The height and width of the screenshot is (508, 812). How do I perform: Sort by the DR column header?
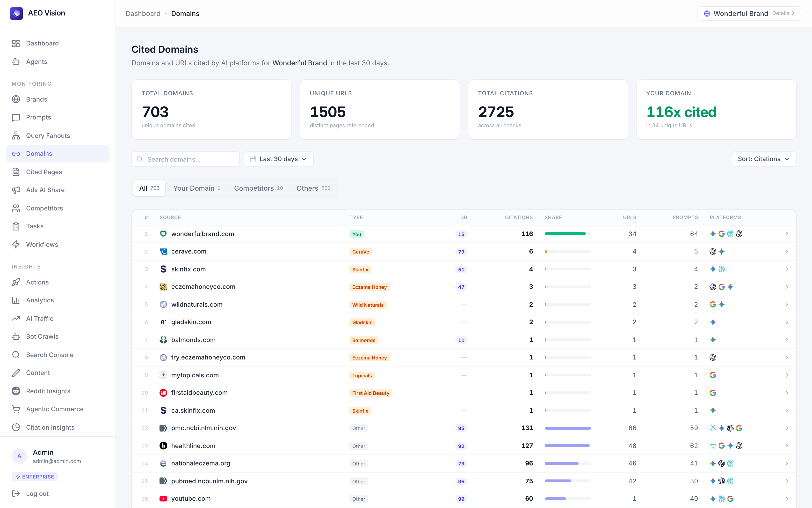(x=464, y=217)
